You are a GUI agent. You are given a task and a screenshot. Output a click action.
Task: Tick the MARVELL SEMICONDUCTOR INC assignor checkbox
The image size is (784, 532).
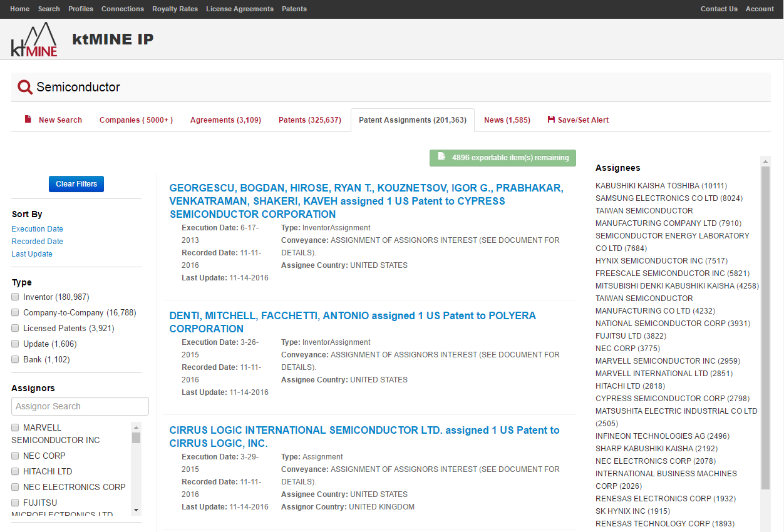click(x=15, y=427)
